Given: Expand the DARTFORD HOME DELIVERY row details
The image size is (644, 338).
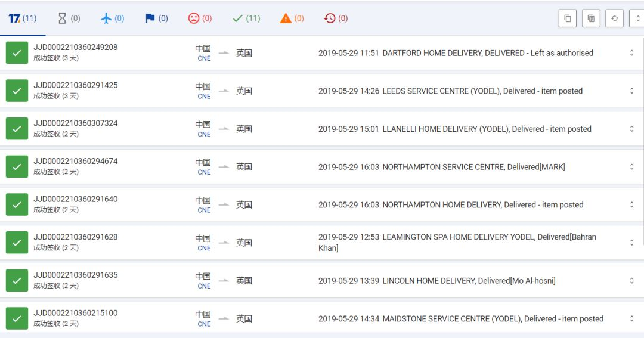Looking at the screenshot, I should tap(631, 53).
